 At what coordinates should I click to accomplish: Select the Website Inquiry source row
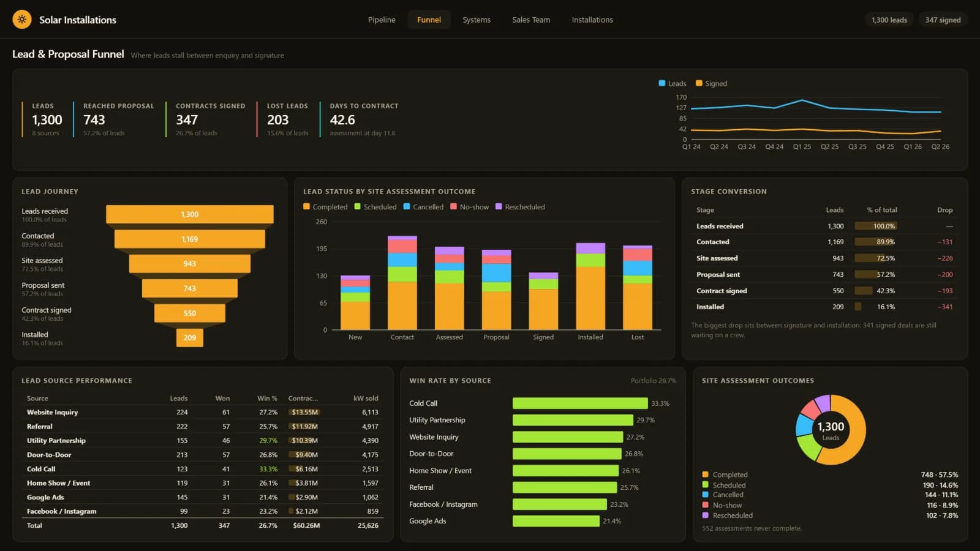203,412
